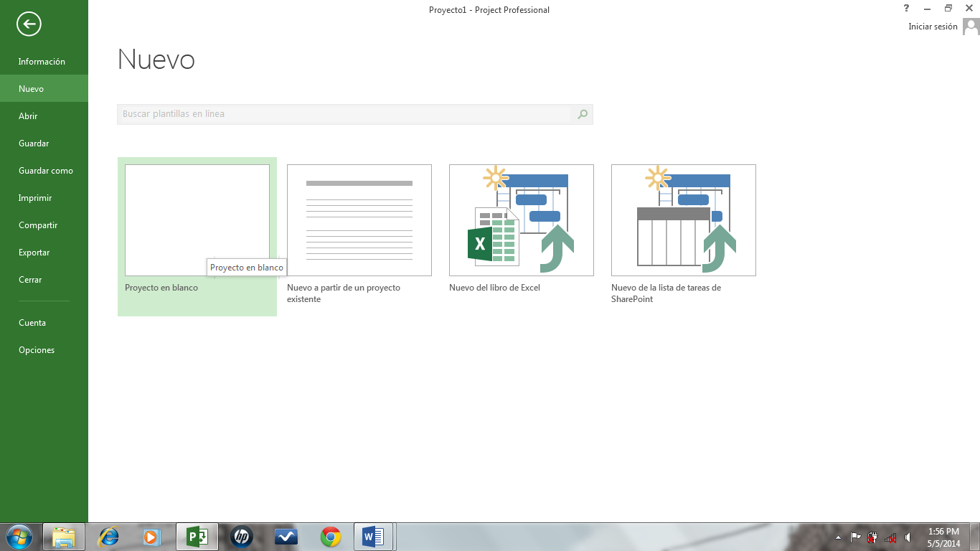Screen dimensions: 980x551
Task: Open Microsoft Word from the taskbar
Action: click(x=373, y=537)
